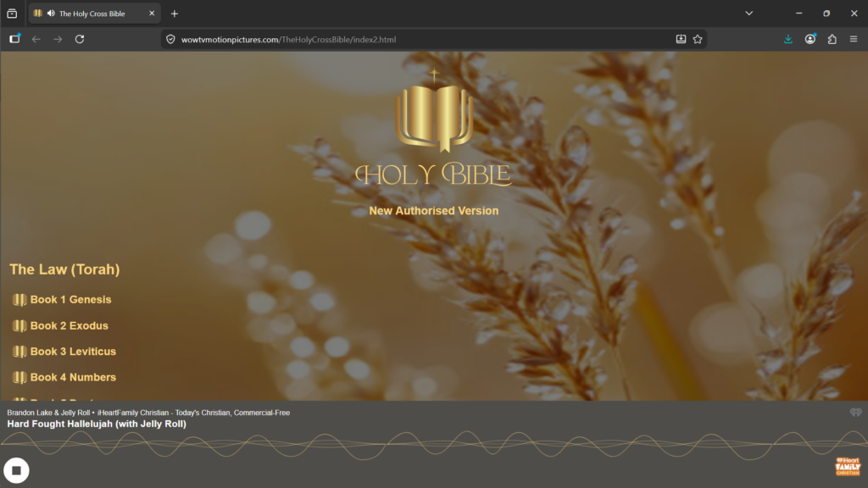Viewport: 868px width, 488px height.
Task: Expand the list all tabs chevron
Action: click(x=749, y=14)
